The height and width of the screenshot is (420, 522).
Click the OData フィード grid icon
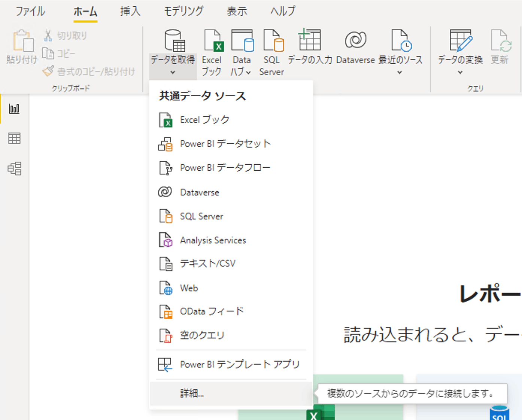click(x=166, y=311)
